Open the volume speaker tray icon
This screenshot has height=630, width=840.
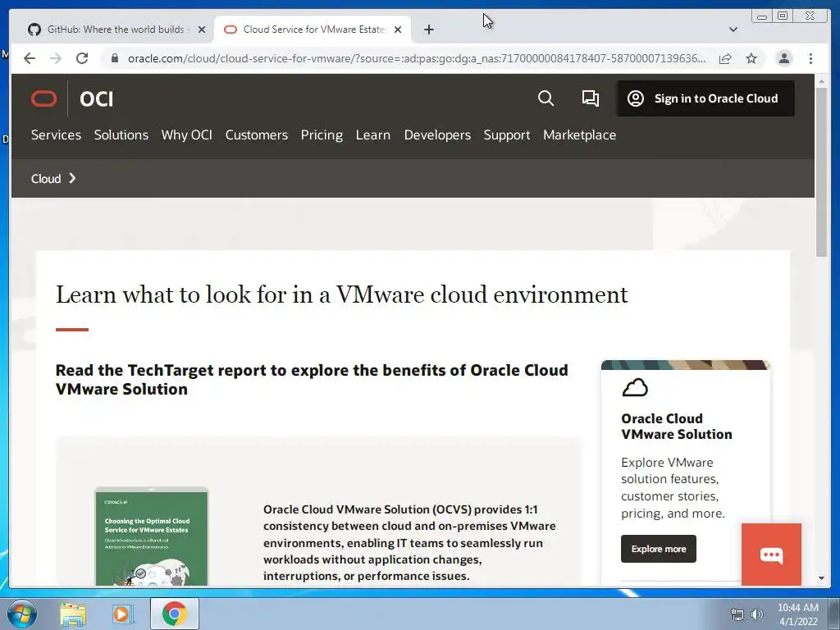tap(756, 615)
